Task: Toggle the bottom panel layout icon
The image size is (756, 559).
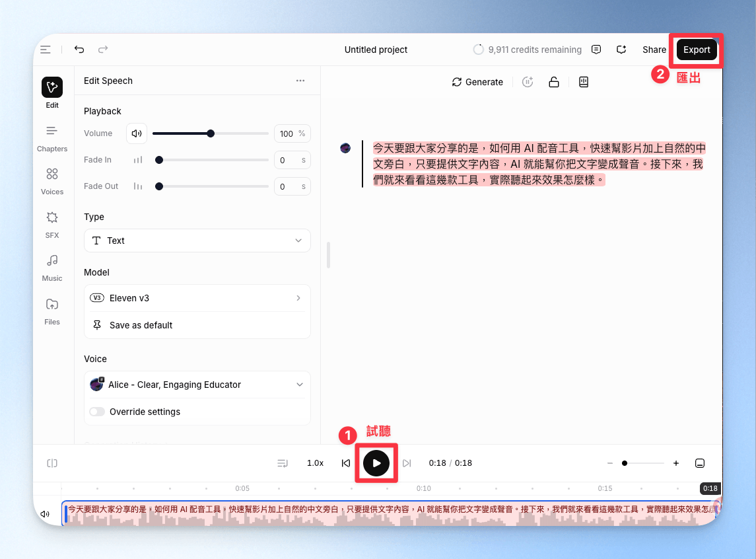Action: [700, 463]
